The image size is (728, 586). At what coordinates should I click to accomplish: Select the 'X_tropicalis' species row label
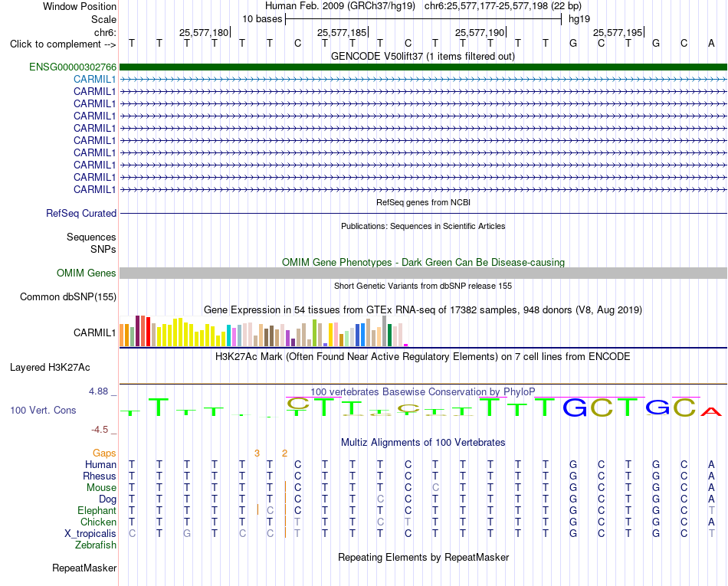pyautogui.click(x=90, y=534)
